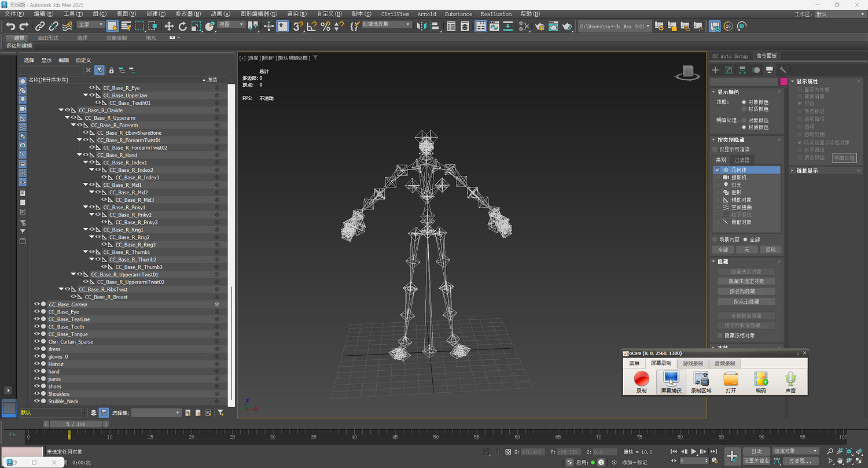Click the Mirror tool icon
This screenshot has width=868, height=468.
tap(421, 26)
